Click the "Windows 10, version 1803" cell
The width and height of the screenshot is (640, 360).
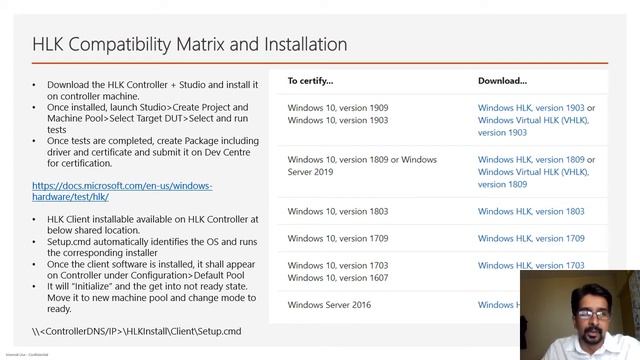tap(338, 211)
